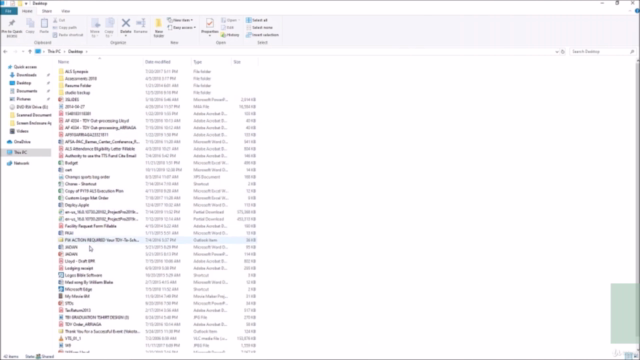Click This PC in address path

[x=54, y=51]
